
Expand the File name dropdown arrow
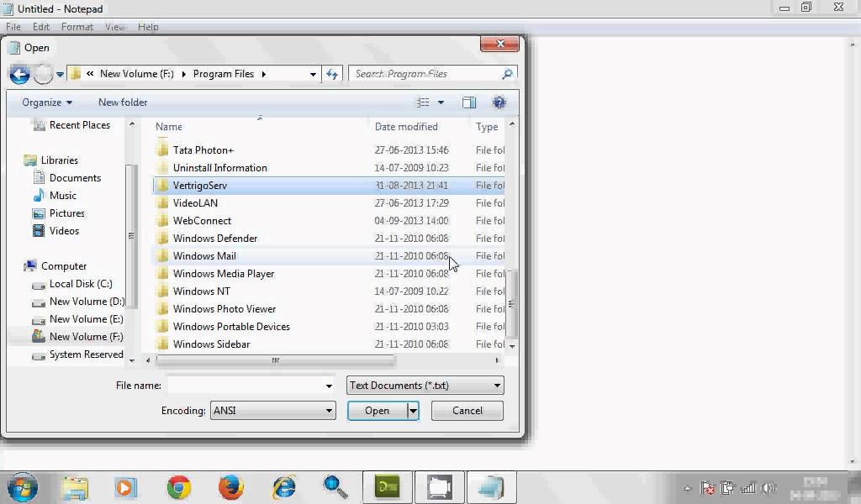[329, 386]
